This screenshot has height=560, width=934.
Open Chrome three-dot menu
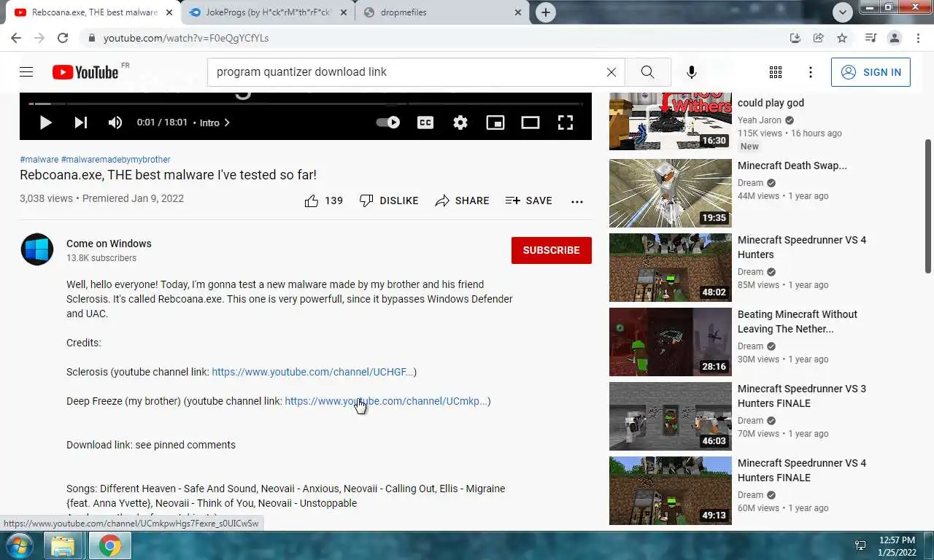pos(917,38)
